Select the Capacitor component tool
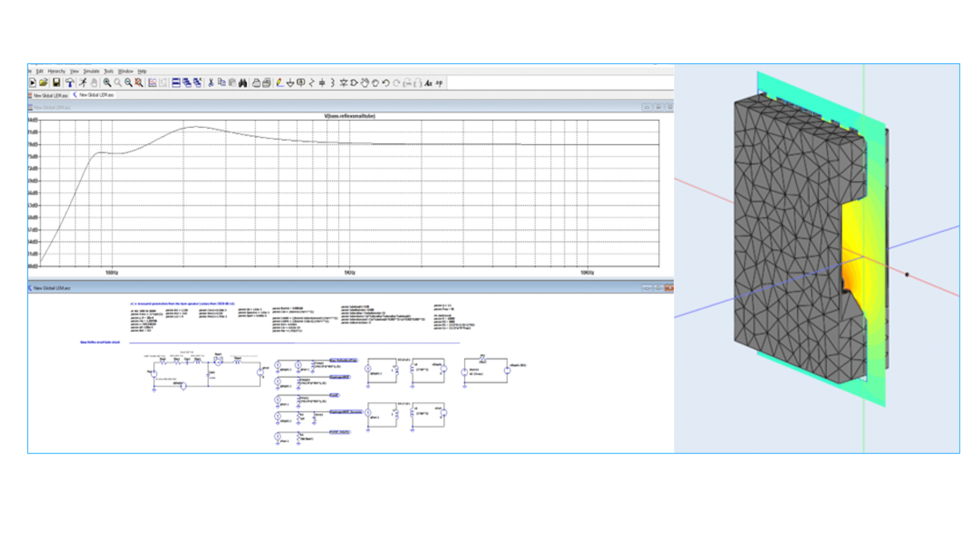Viewport: 980px width, 551px height. coord(322,83)
